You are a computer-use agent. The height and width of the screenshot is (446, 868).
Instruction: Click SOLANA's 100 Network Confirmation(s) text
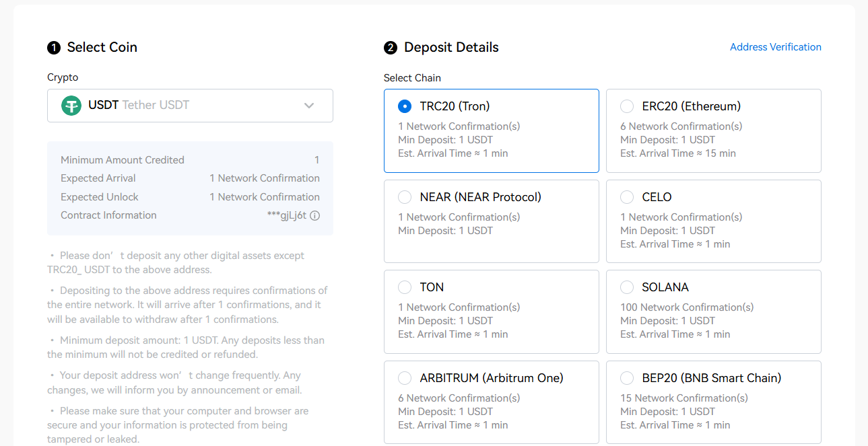click(687, 307)
